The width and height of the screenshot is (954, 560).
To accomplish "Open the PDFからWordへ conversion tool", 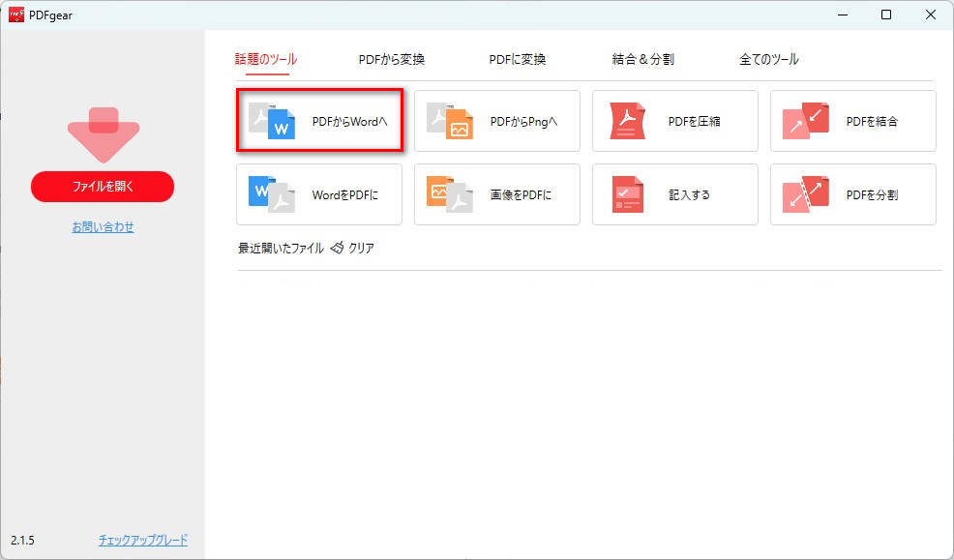I will (319, 120).
